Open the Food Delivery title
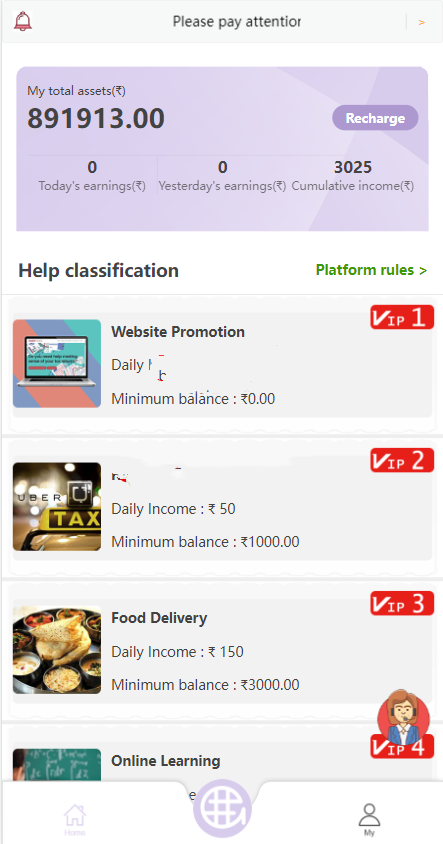The width and height of the screenshot is (443, 844). pyautogui.click(x=159, y=617)
